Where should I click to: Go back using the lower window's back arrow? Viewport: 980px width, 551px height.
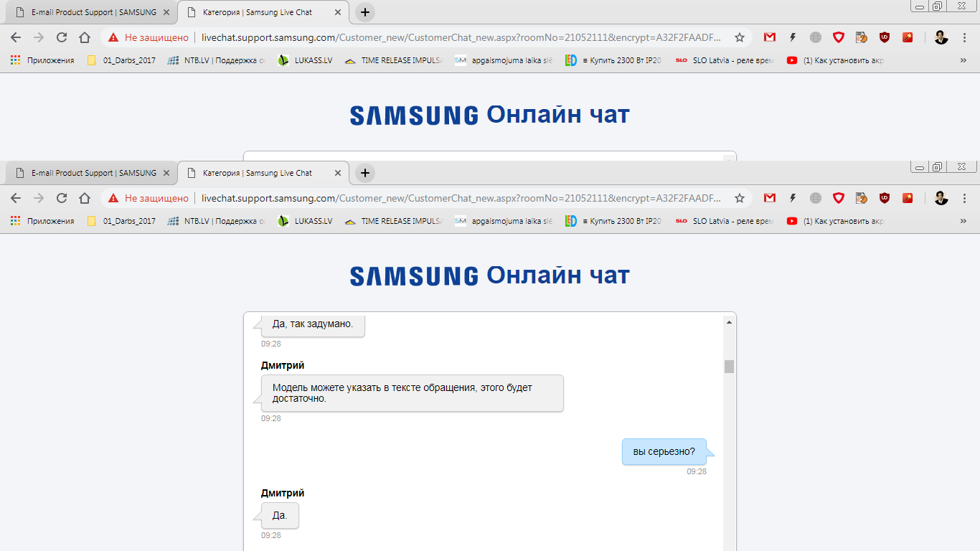[16, 198]
